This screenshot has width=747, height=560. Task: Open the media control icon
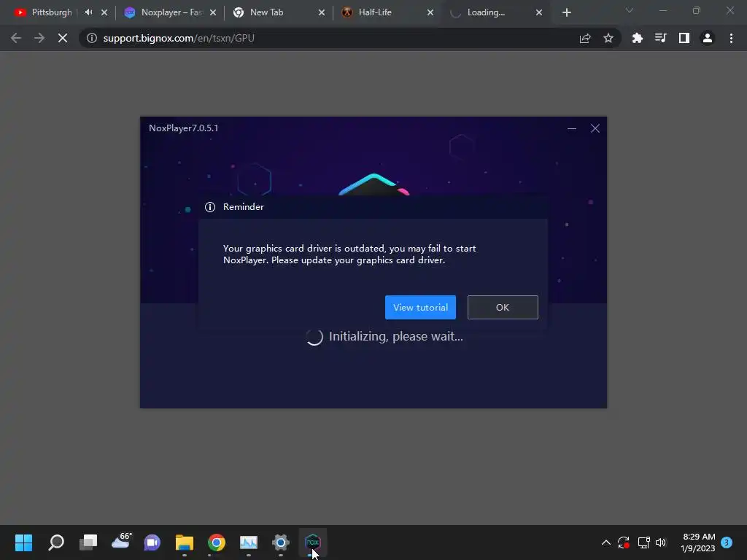click(x=660, y=38)
